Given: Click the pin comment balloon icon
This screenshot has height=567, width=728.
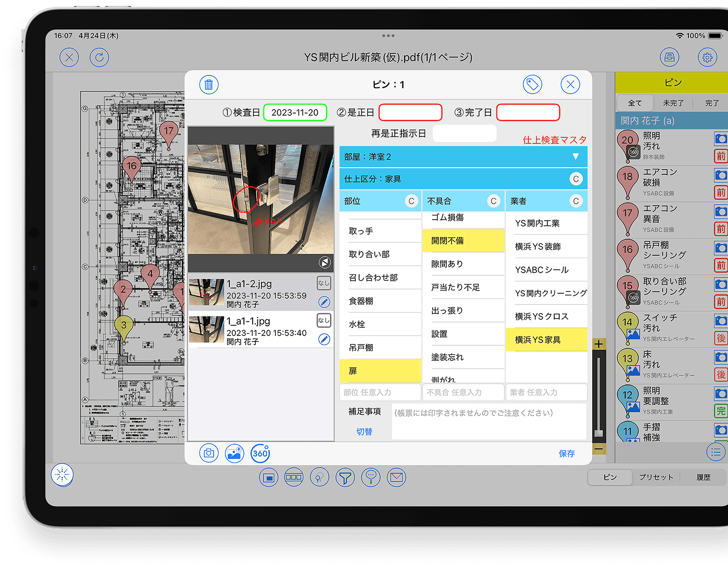Looking at the screenshot, I should (x=371, y=477).
